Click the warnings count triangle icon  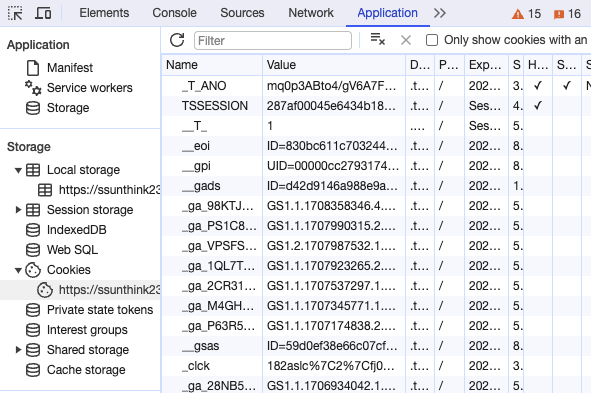tap(518, 14)
